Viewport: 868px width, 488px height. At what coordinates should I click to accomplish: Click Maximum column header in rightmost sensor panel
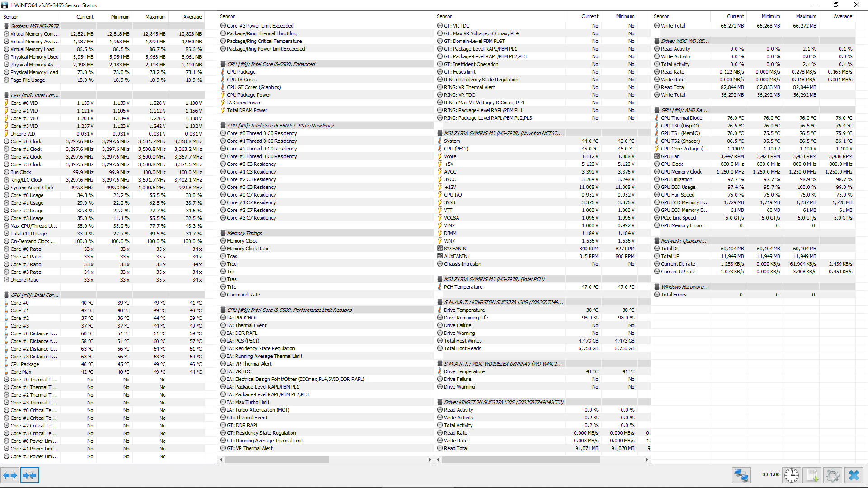pos(801,17)
